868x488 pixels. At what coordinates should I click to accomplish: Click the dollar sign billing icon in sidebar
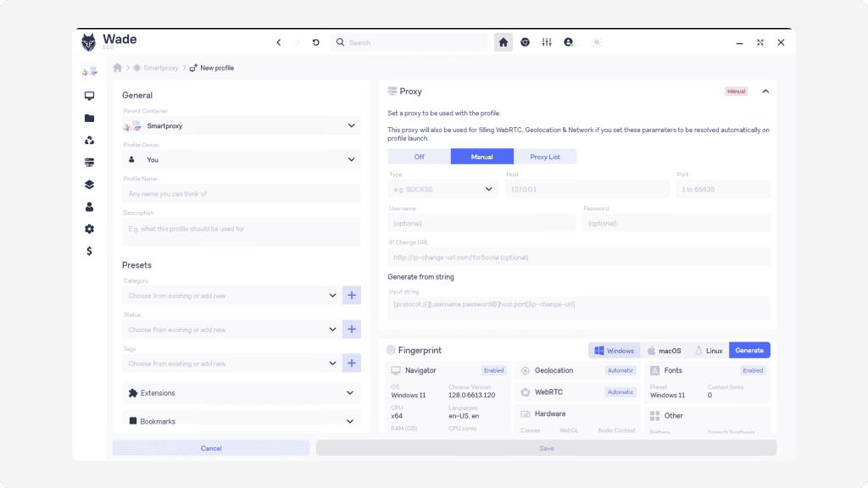pyautogui.click(x=89, y=251)
